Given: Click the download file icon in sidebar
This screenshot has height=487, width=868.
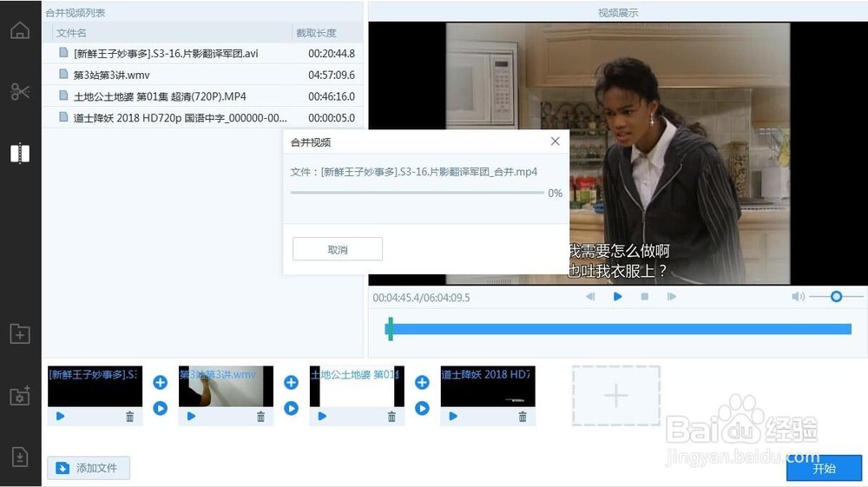Looking at the screenshot, I should click(x=20, y=457).
